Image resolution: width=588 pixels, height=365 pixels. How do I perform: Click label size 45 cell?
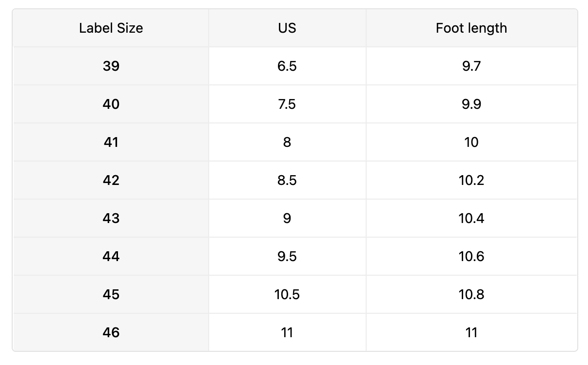[111, 294]
